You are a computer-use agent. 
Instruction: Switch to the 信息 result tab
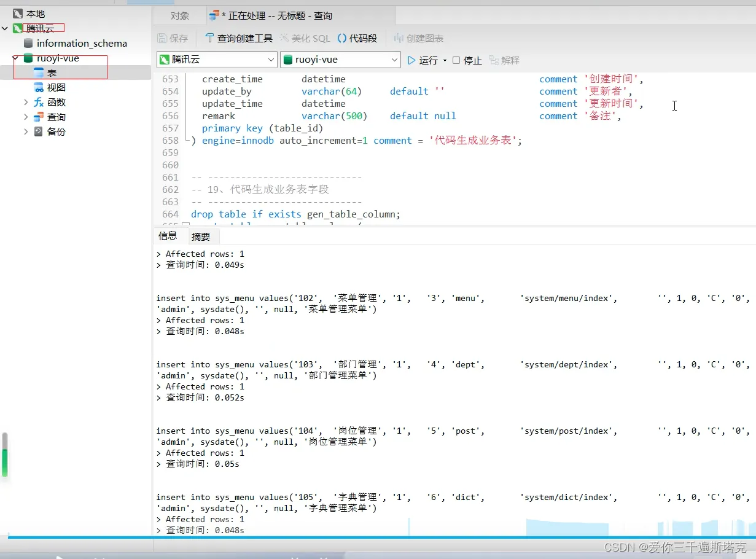pyautogui.click(x=168, y=236)
